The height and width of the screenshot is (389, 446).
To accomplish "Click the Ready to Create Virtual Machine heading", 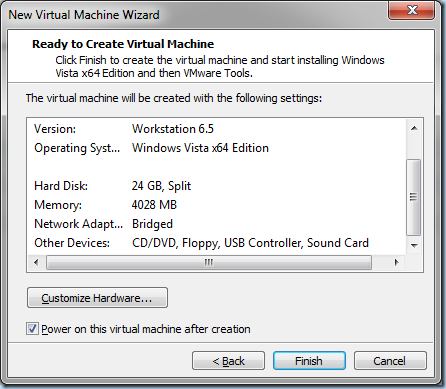I will coord(123,44).
